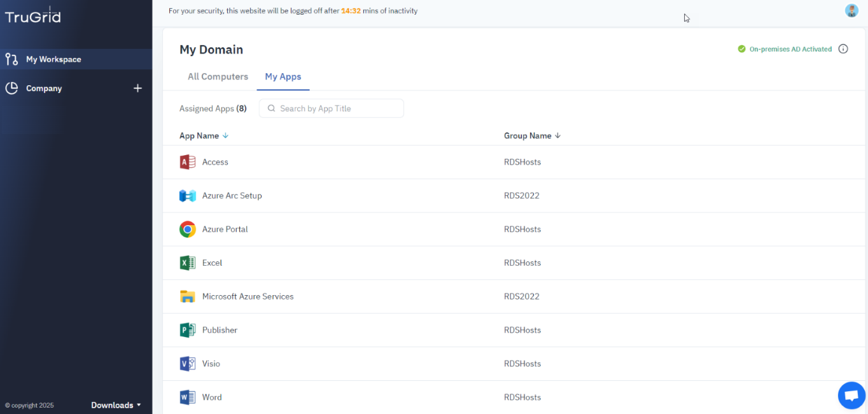Open the chat support bubble
868x414 pixels.
[851, 396]
